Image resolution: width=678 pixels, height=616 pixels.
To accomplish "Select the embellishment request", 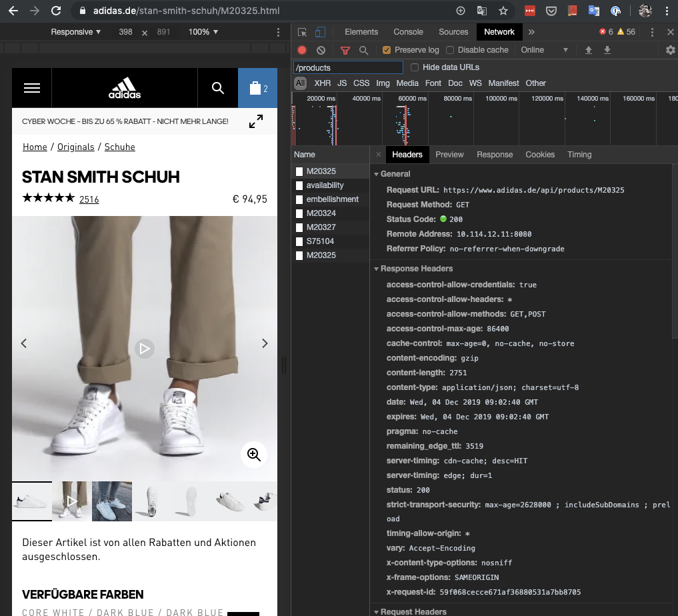I will [331, 199].
